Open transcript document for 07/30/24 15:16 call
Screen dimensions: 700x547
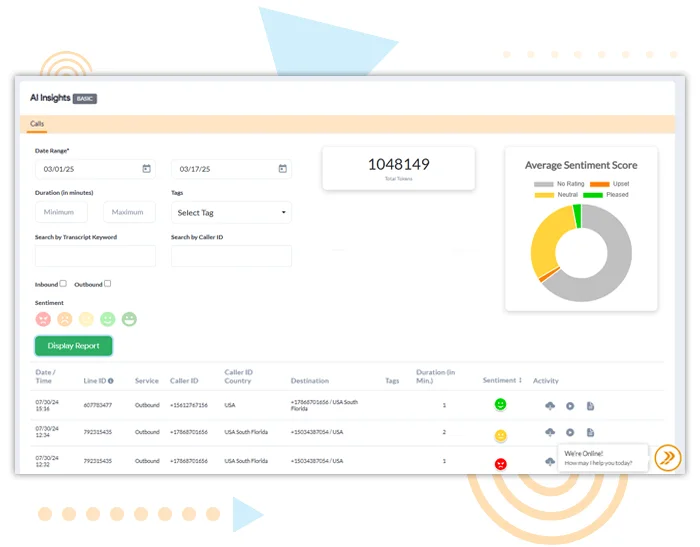[x=590, y=406]
